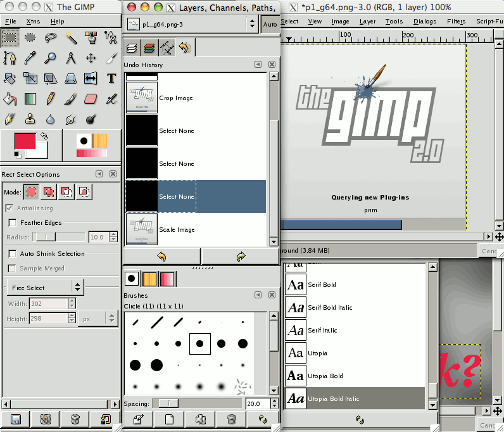Toggle the Auto button in Layers dialog

(270, 25)
